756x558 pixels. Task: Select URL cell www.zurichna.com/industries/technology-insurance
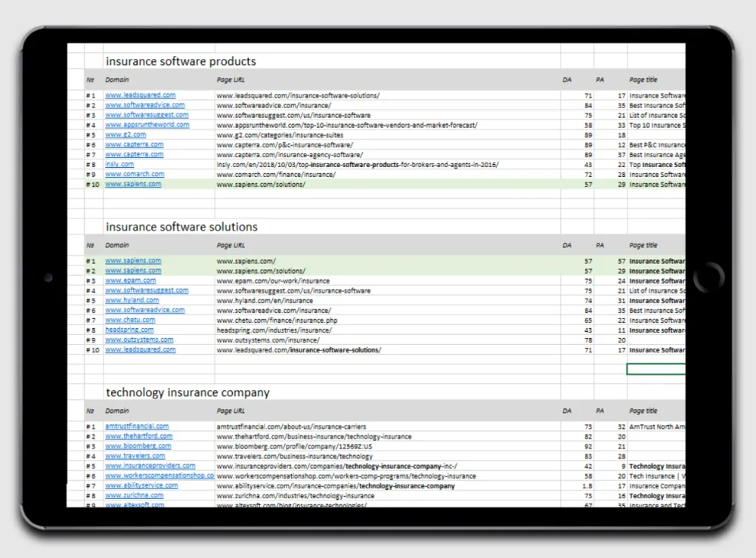[296, 496]
